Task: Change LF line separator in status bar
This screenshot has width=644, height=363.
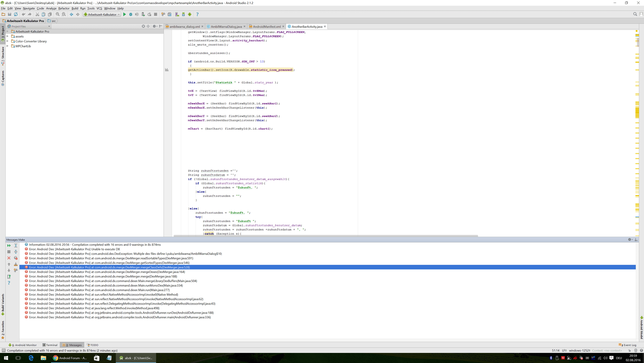Action: point(564,351)
